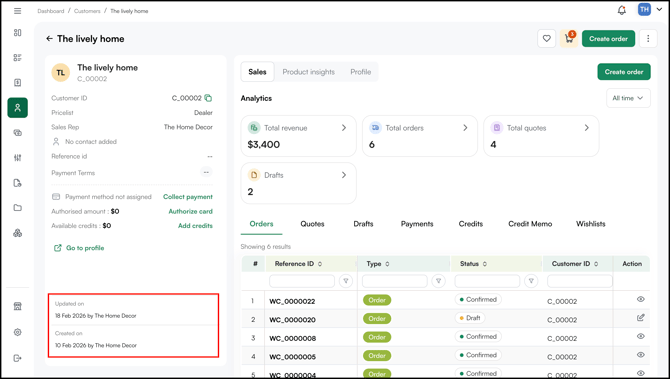Screen dimensions: 670x379
Task: Switch to the Product insights tab
Action: click(309, 72)
